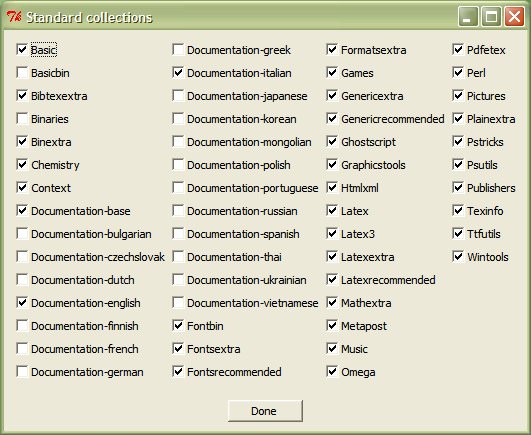
Task: Disable the Binextra collection
Action: [x=22, y=142]
